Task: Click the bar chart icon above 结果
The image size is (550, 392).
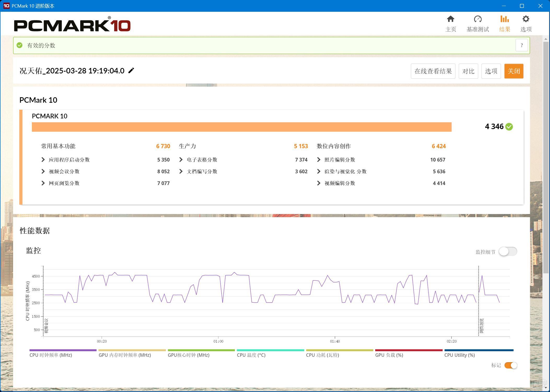Action: click(505, 19)
